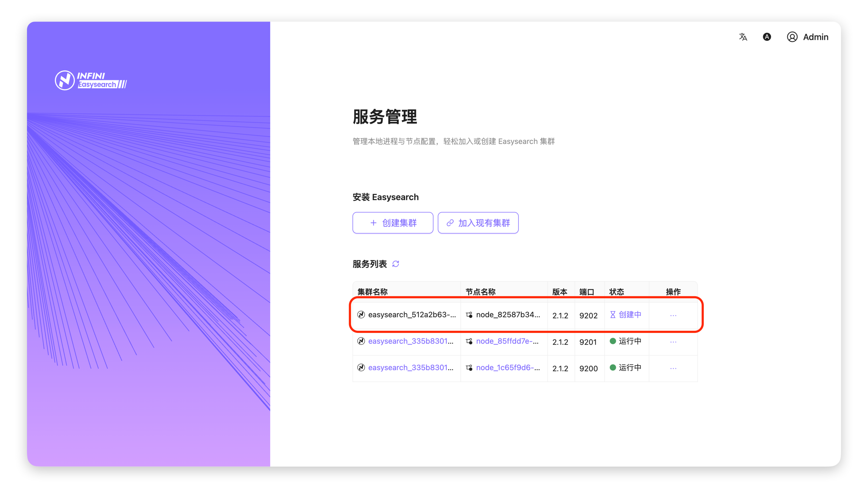Click the theme mode icon marked A
Viewport: 868px width, 499px height.
pos(767,37)
